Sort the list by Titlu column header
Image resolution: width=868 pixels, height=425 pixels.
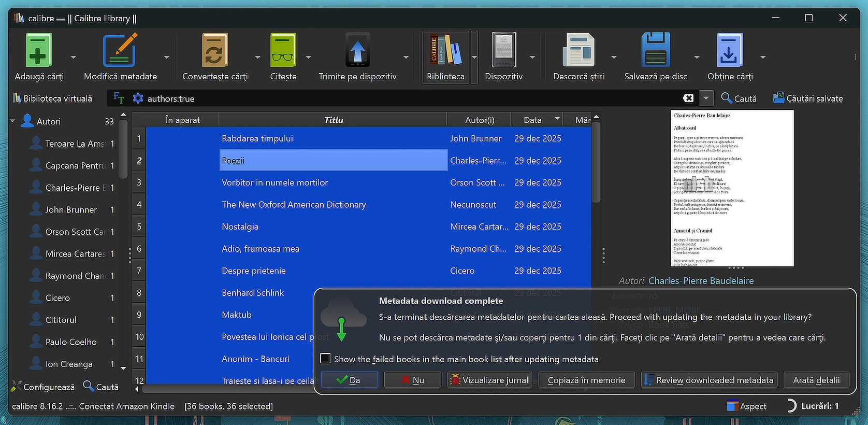point(333,120)
